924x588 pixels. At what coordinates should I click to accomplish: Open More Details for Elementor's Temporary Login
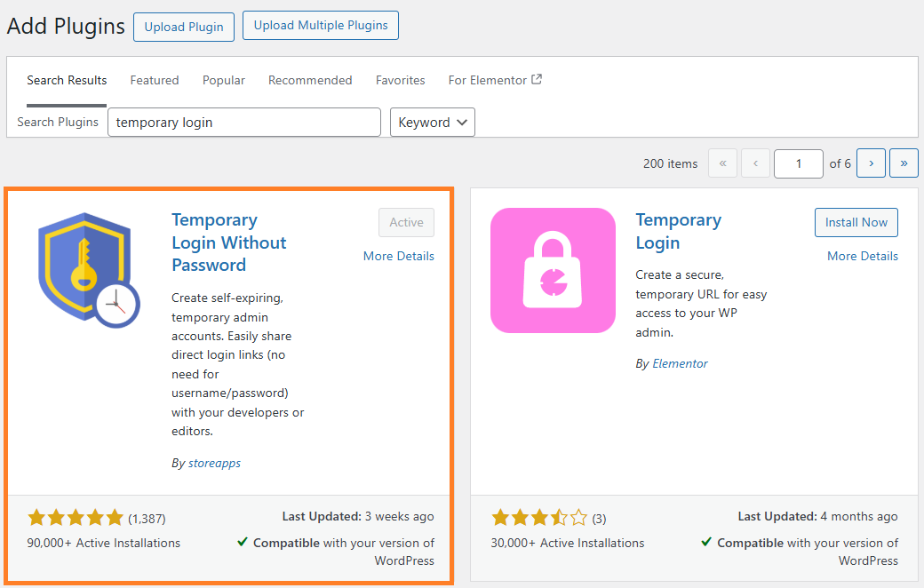point(863,256)
